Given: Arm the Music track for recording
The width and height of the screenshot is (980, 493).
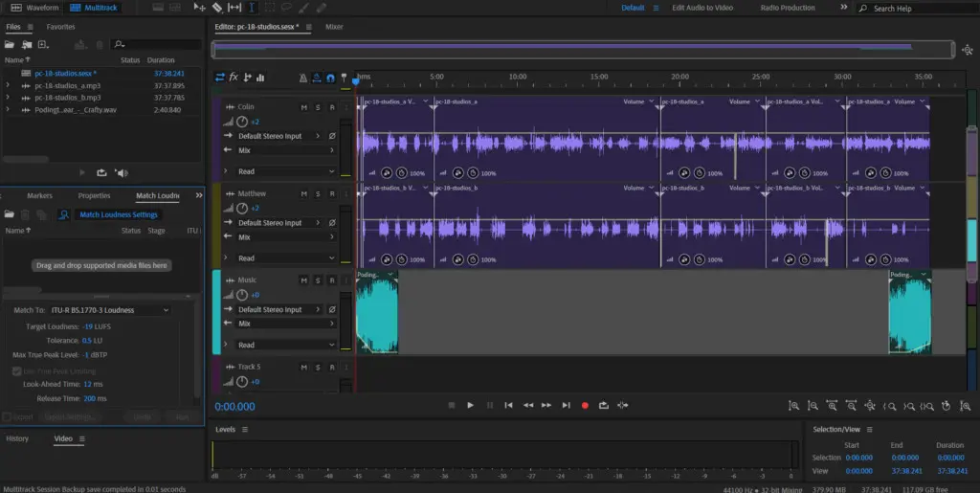Looking at the screenshot, I should (x=331, y=280).
